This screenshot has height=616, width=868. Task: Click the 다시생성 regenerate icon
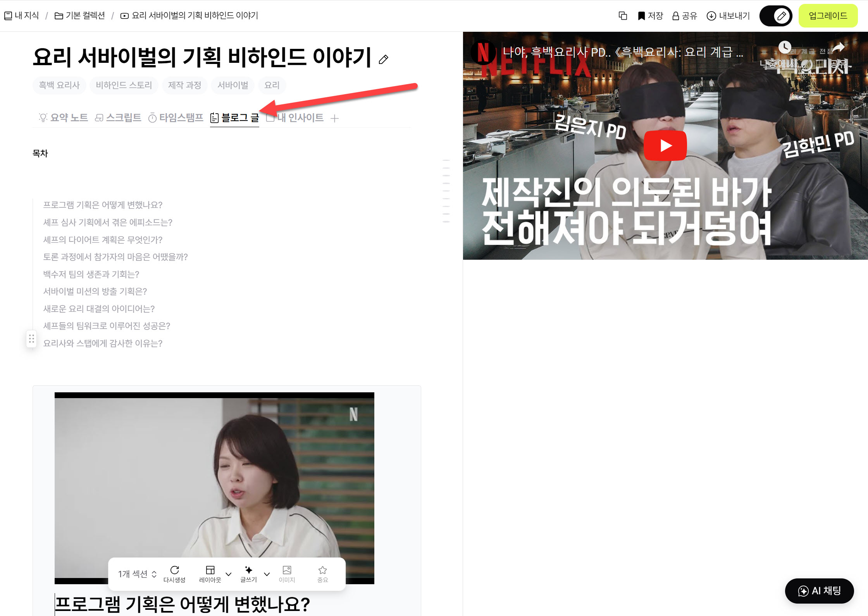point(174,570)
